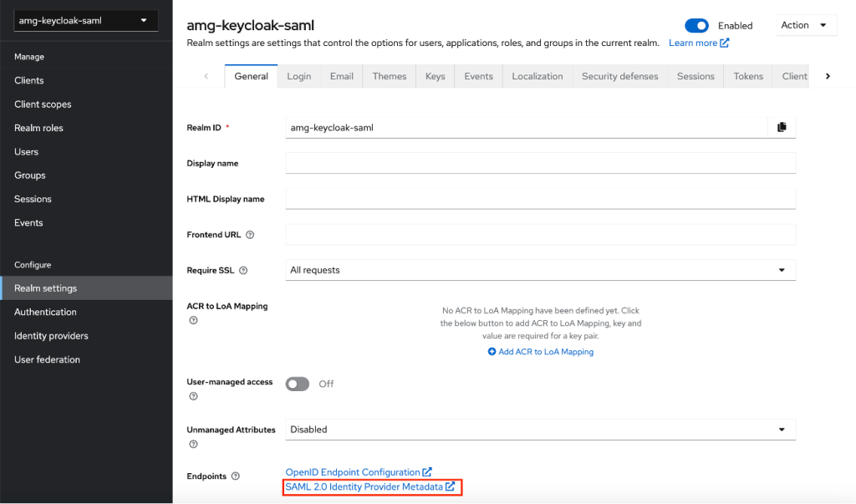Focus the Frontend URL input field
This screenshot has width=856, height=504.
[541, 235]
